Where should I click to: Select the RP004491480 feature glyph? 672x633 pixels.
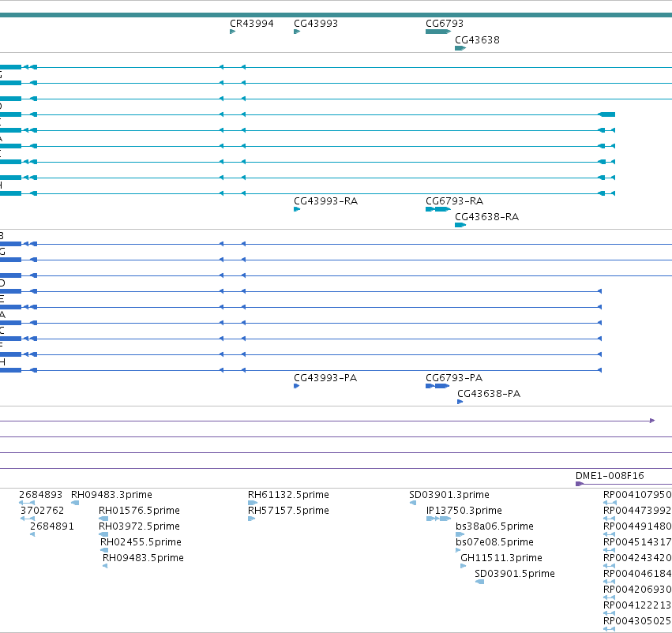point(609,534)
